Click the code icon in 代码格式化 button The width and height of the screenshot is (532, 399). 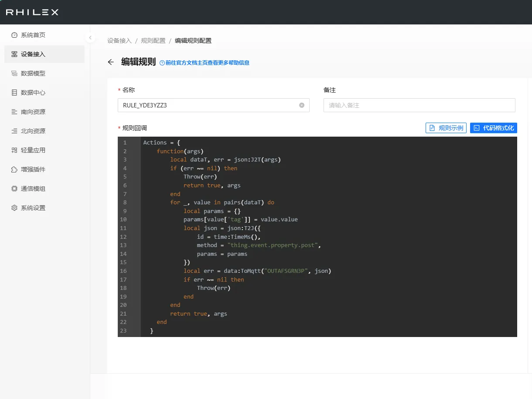click(x=477, y=128)
